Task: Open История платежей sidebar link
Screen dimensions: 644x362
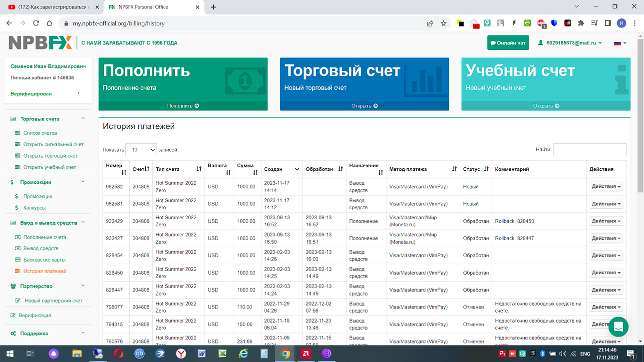Action: [x=45, y=271]
